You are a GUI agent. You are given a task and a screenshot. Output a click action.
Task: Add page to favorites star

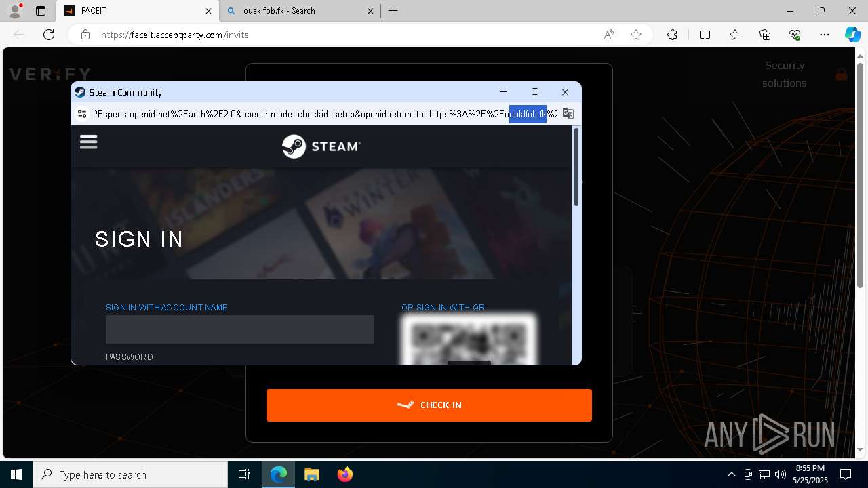pyautogui.click(x=636, y=35)
